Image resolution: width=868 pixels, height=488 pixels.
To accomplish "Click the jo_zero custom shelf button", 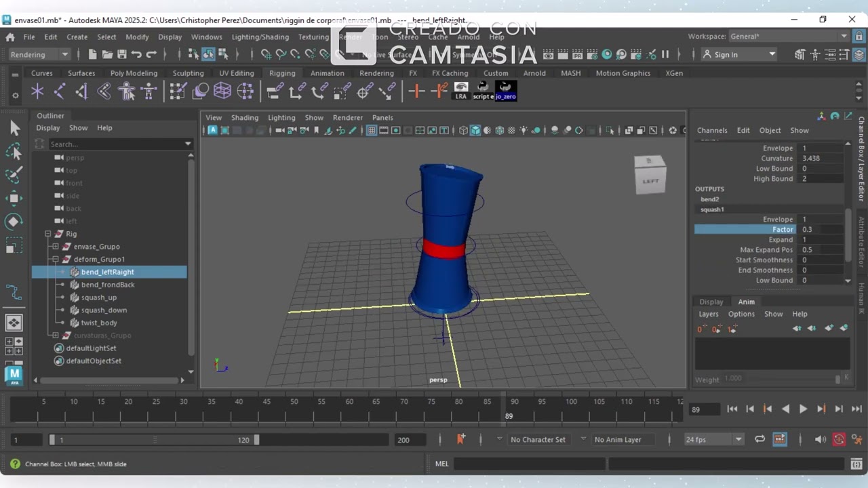I will pyautogui.click(x=506, y=91).
